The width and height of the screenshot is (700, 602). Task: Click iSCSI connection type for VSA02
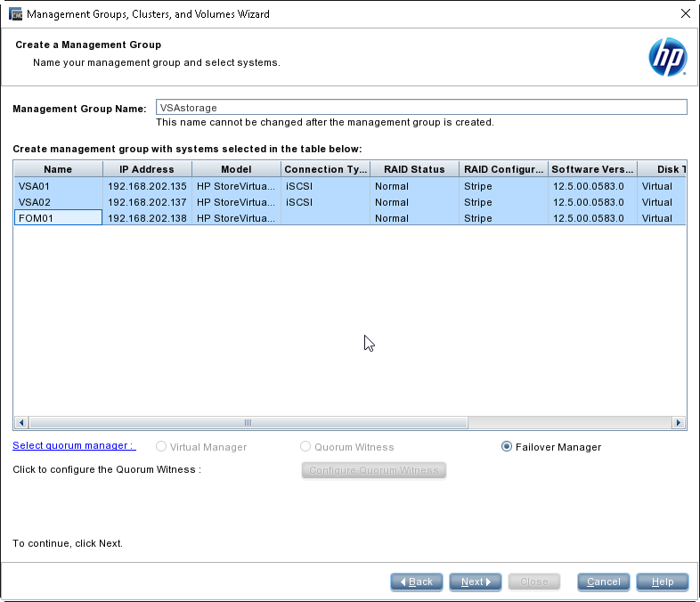[x=325, y=202]
